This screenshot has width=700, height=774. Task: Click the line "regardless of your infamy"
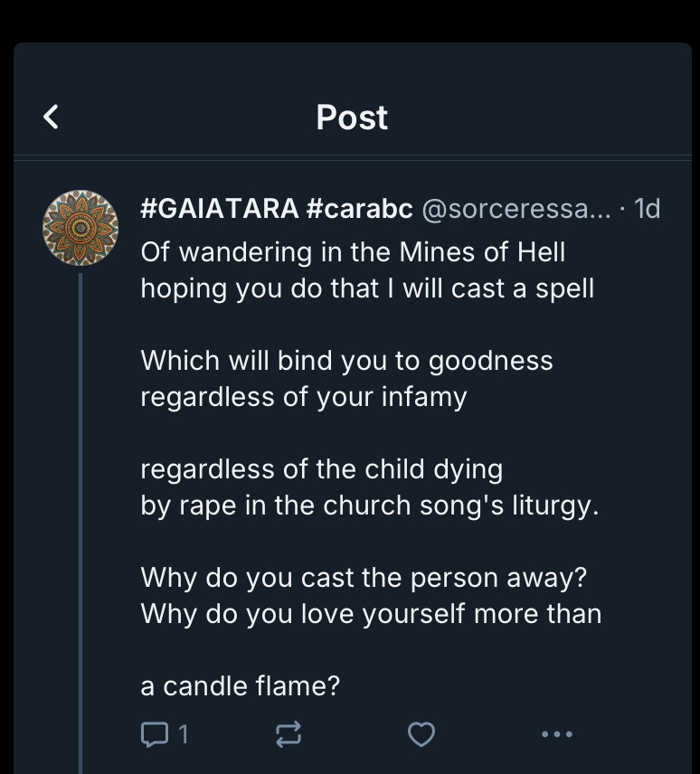[304, 397]
